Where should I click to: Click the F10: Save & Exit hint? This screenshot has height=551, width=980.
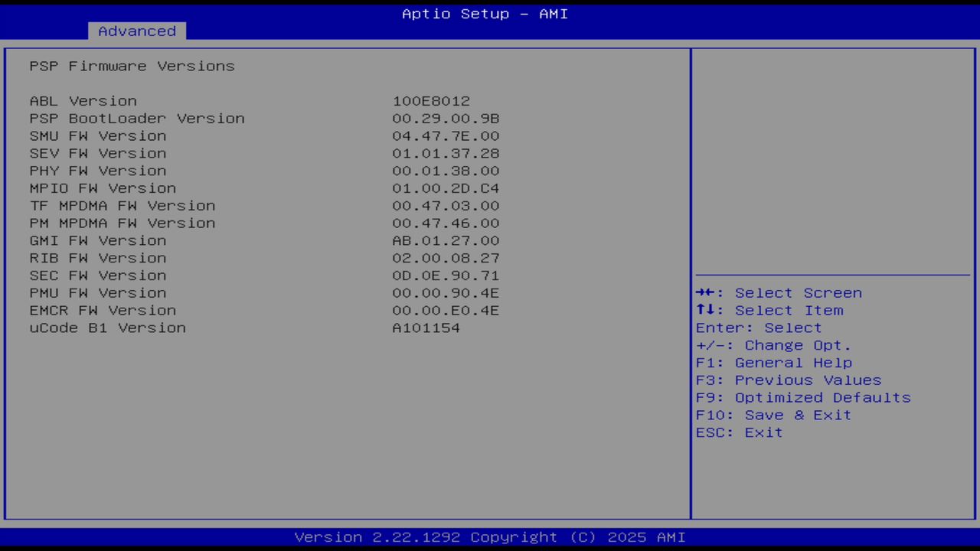tap(774, 415)
